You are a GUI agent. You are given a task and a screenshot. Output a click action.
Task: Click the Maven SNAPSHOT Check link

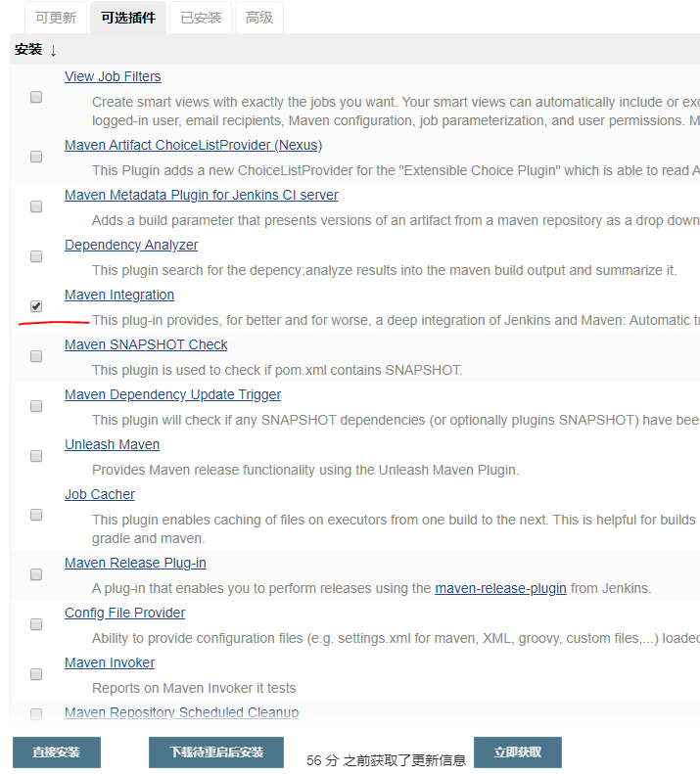(x=146, y=344)
